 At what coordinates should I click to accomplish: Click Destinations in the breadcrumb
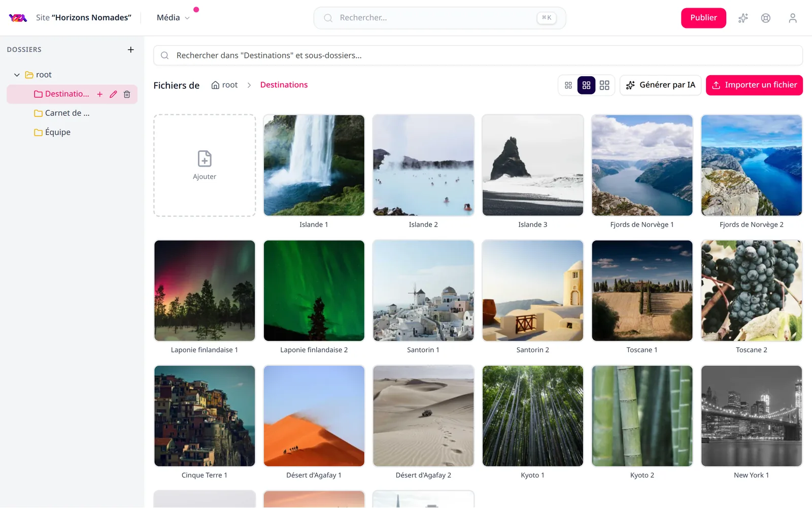[x=284, y=85]
